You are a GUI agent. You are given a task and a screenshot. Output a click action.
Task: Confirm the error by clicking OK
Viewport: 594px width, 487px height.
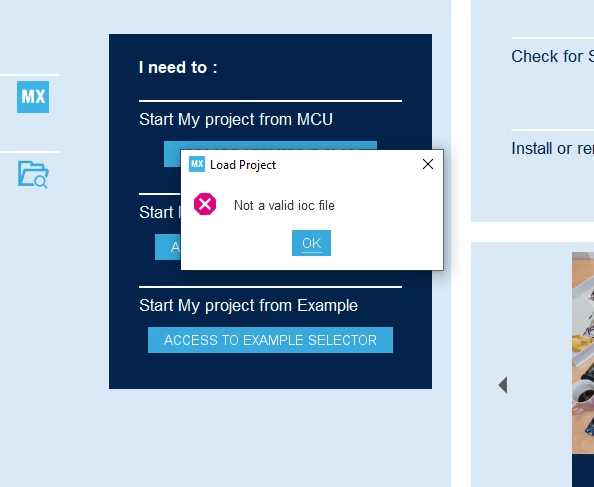(x=311, y=243)
